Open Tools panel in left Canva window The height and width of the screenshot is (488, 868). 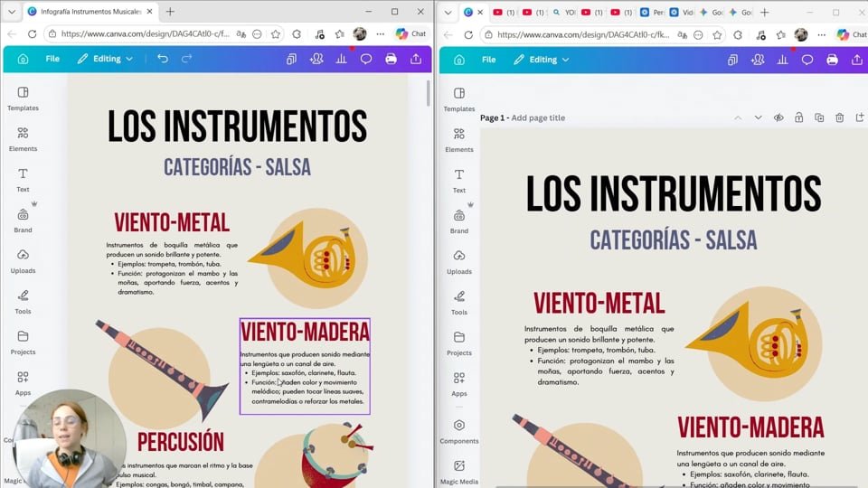23,302
